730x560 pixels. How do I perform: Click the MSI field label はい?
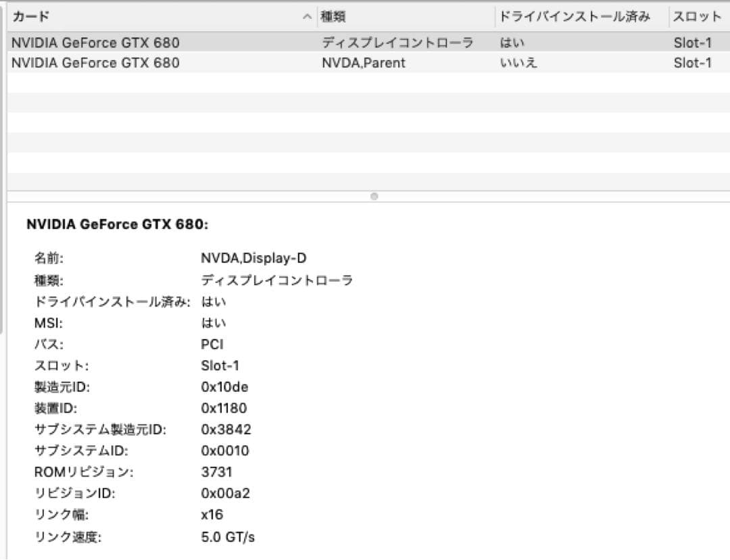pos(215,323)
